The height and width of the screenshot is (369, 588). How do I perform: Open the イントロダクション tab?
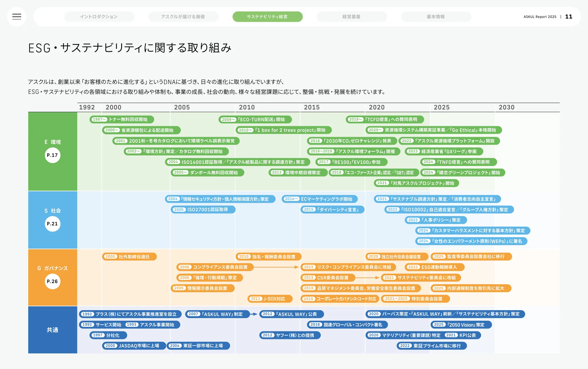(x=99, y=17)
